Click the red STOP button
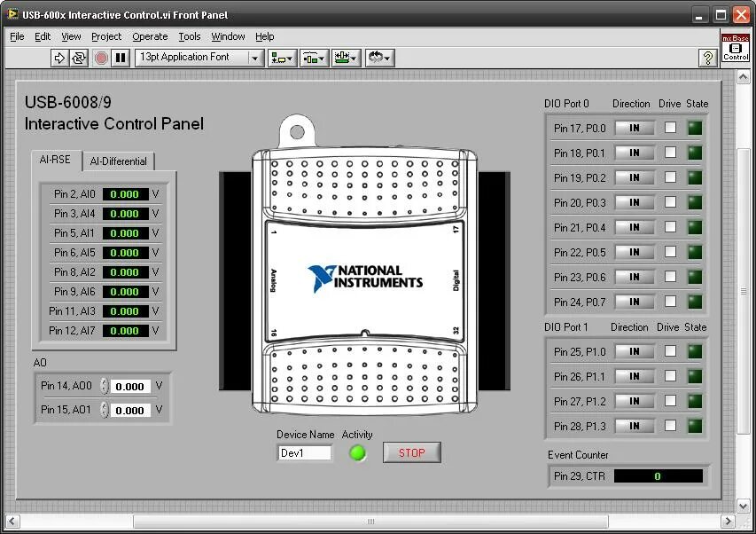The width and height of the screenshot is (756, 534). coord(412,453)
